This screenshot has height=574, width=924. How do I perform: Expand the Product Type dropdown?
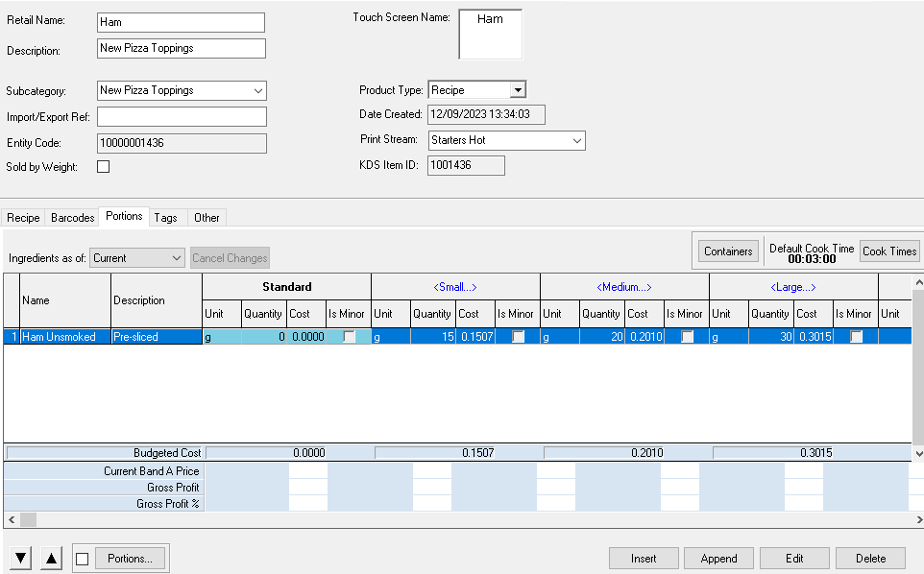tap(518, 90)
